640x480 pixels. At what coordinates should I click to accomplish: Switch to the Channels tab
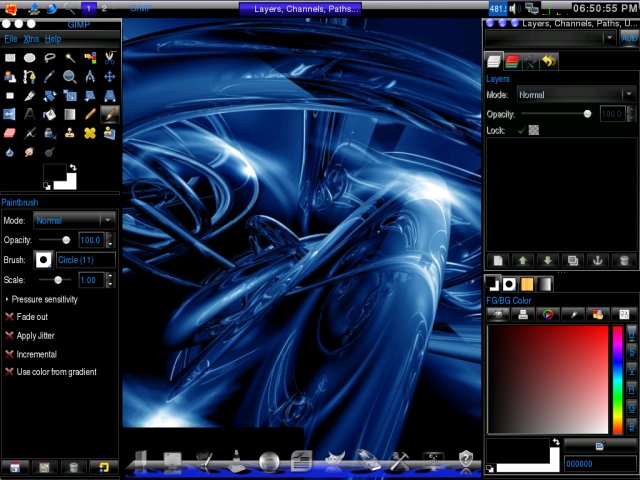(x=512, y=62)
